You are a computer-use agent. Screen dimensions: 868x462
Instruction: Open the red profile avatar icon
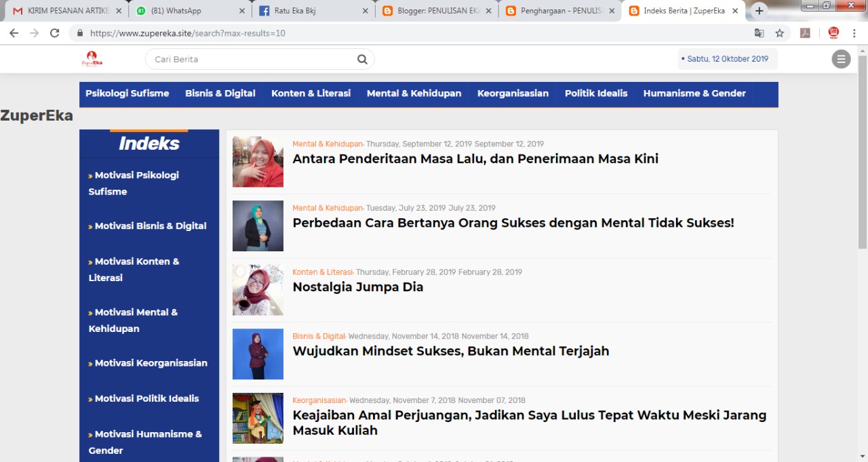click(833, 33)
